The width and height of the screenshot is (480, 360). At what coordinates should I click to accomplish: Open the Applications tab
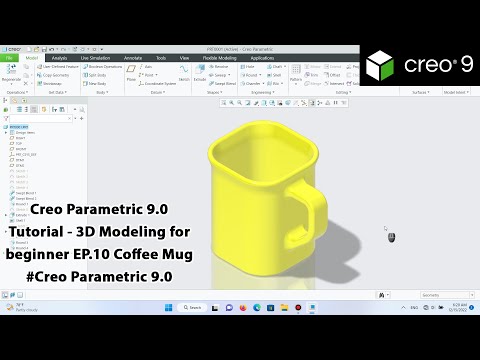pyautogui.click(x=262, y=58)
